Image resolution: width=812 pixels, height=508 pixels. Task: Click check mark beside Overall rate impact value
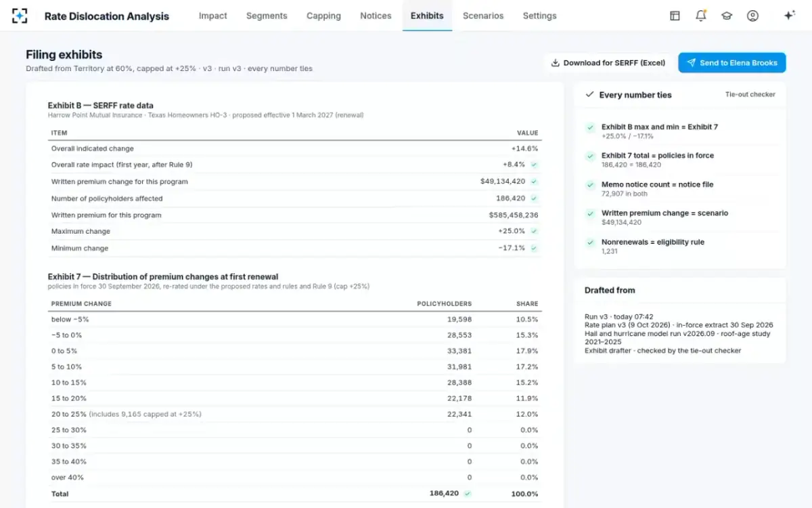point(534,165)
